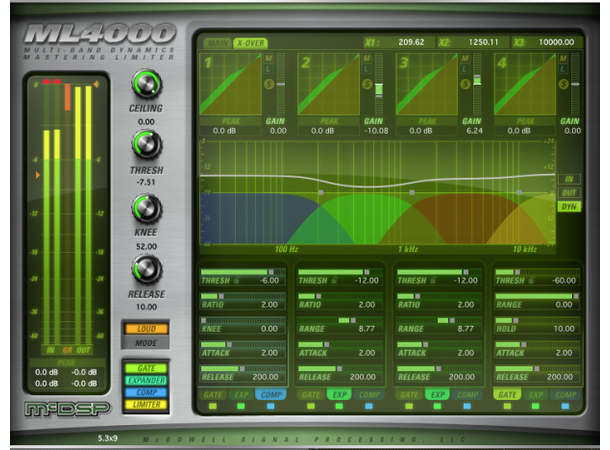Click band 4 transfer curve graph
Screen dimensions: 610x450
click(525, 84)
